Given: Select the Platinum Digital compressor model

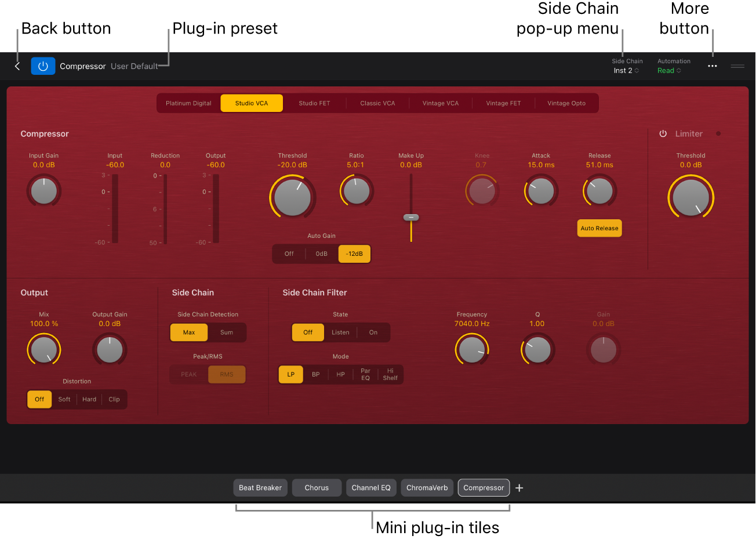Looking at the screenshot, I should click(x=189, y=103).
